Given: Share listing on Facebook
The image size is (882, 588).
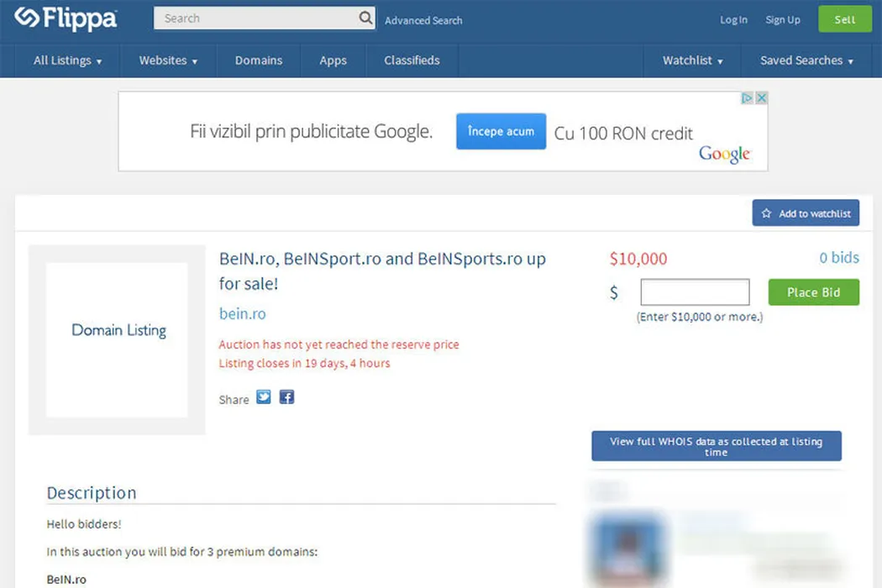Looking at the screenshot, I should 286,397.
